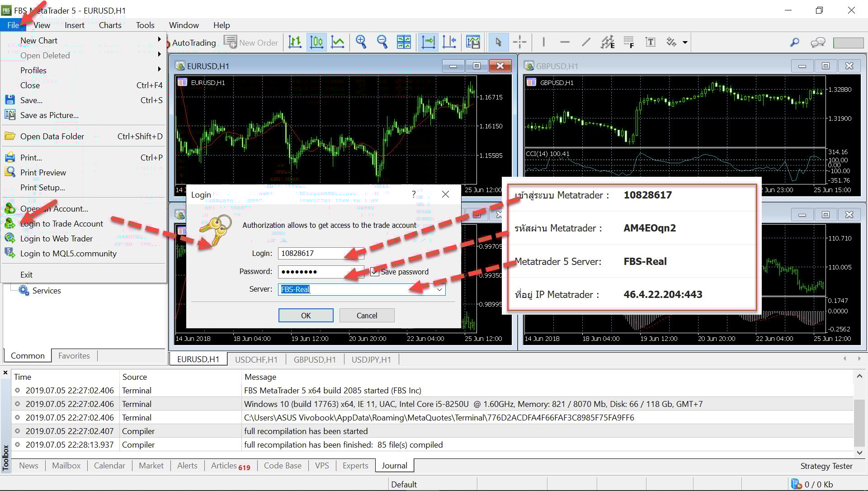Choose Login to Web Trader

point(84,238)
